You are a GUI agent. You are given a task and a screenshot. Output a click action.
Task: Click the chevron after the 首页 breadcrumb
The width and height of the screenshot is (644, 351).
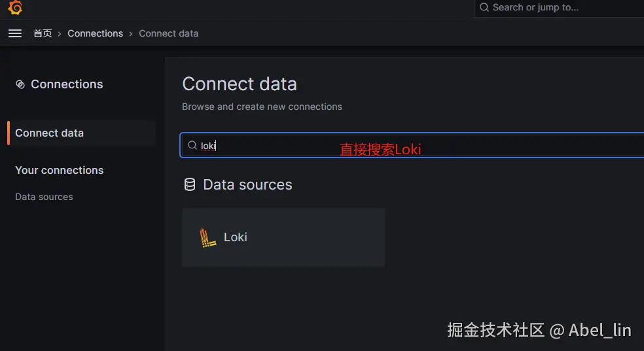[x=60, y=33]
